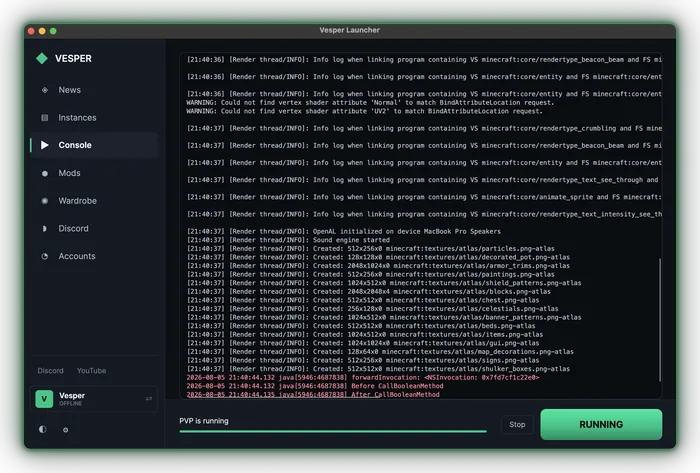Click the VESPER brand title text

73,58
